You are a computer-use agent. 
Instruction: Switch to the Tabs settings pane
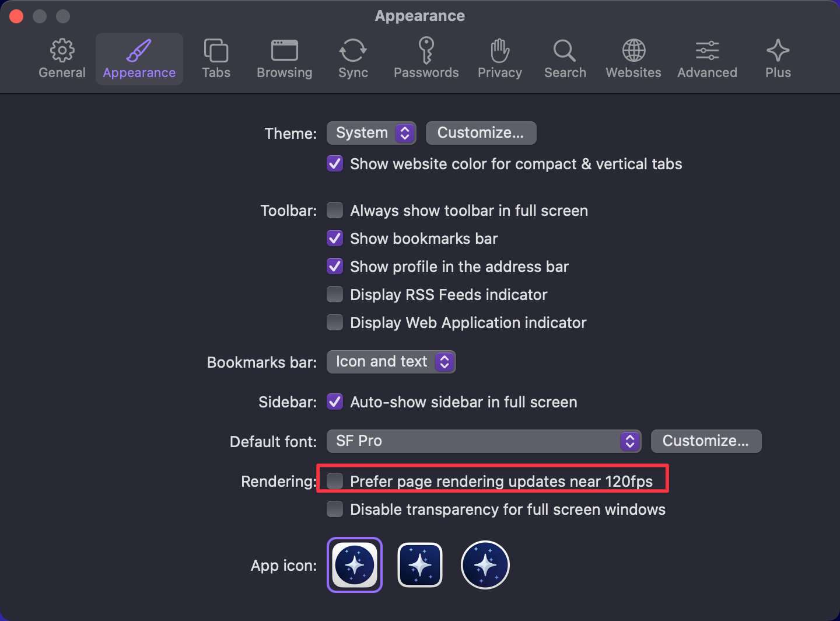216,59
